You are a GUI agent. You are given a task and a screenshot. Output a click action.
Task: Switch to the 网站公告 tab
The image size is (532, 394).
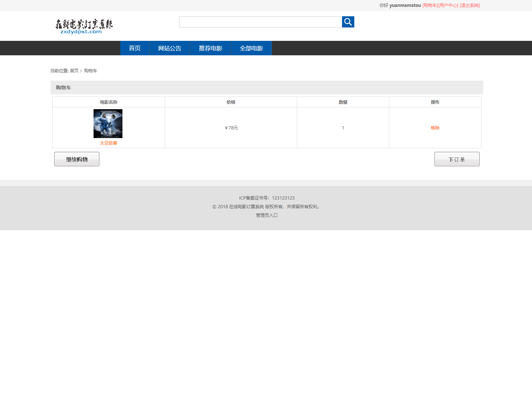point(169,48)
